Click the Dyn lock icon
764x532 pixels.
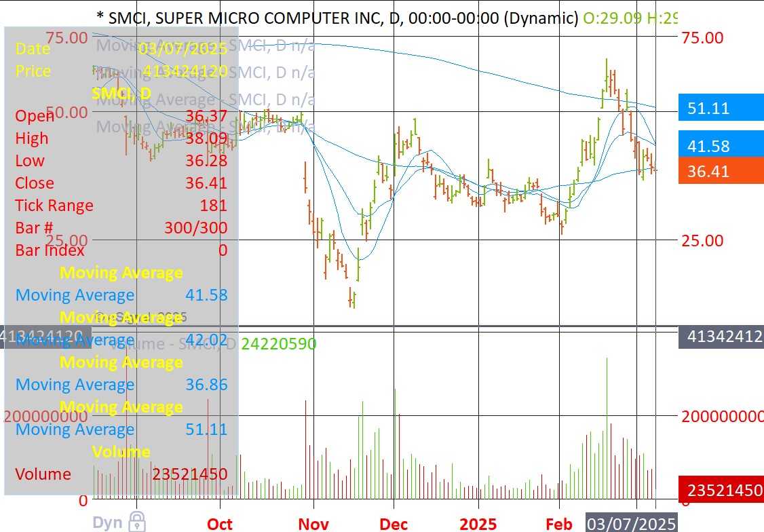(137, 521)
